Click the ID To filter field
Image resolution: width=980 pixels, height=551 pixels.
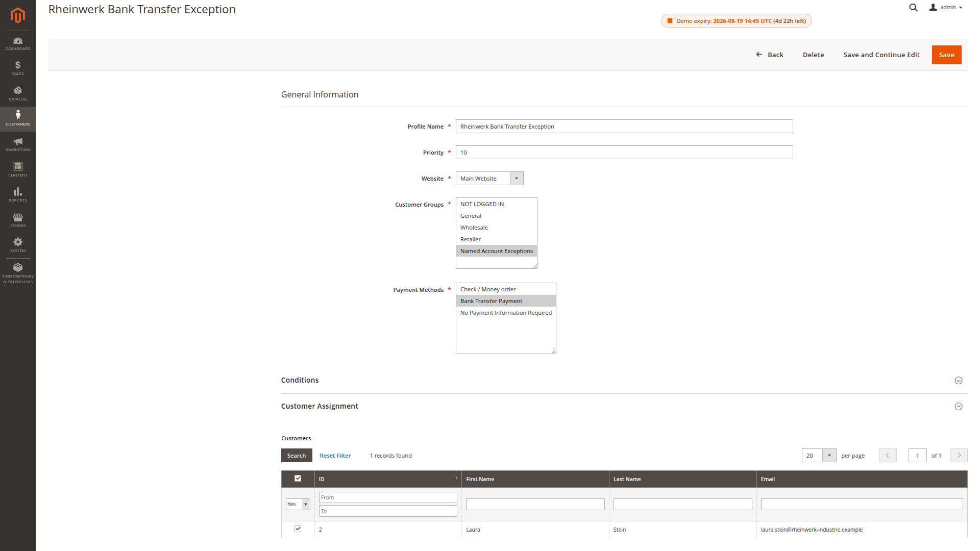388,511
